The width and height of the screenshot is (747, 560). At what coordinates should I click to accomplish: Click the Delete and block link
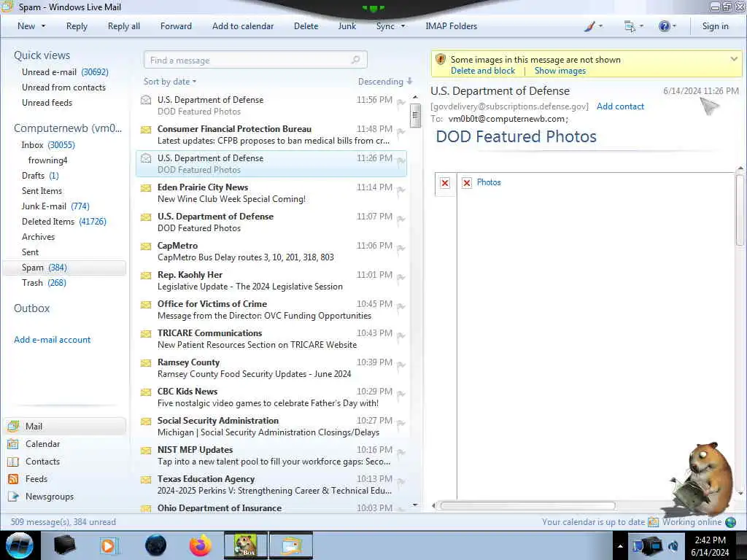[x=483, y=71]
